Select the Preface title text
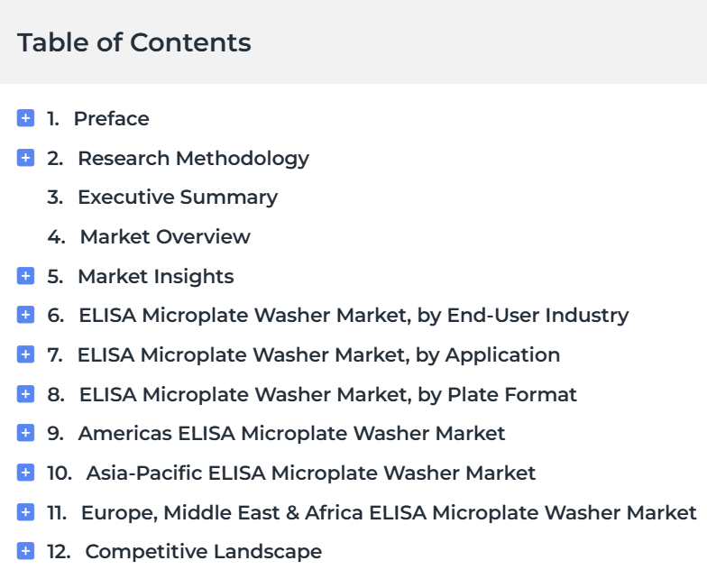Viewport: 707px width, 588px height. pos(112,119)
